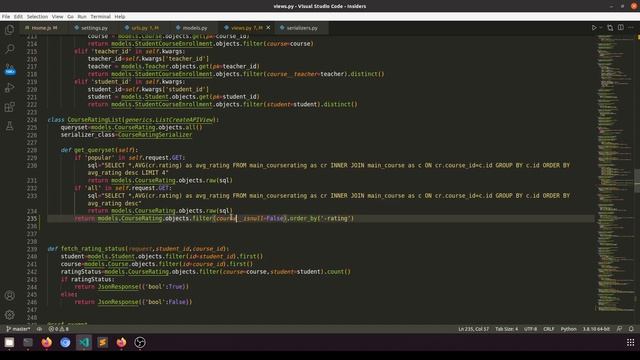Open the Testing flask view

click(9, 127)
